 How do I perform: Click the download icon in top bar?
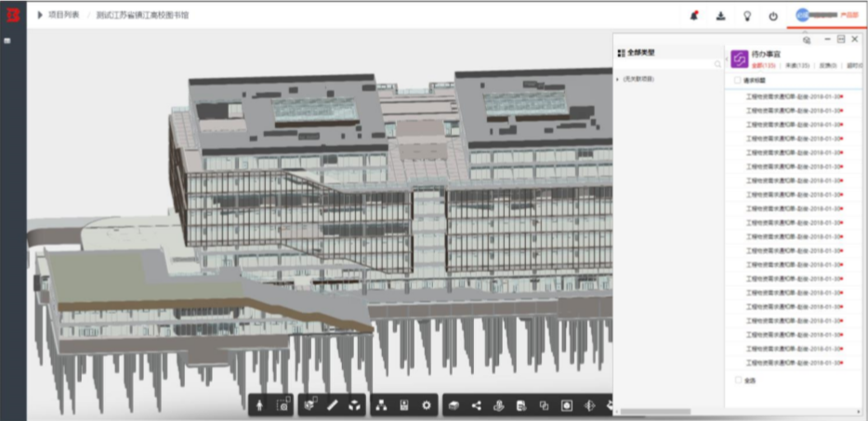tap(721, 16)
